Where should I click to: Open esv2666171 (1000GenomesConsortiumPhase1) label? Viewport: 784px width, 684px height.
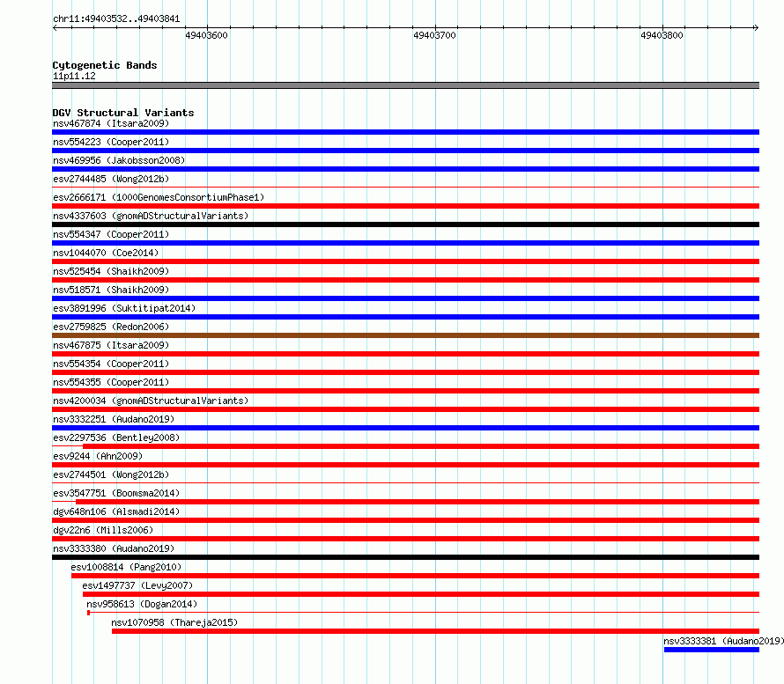pos(159,197)
